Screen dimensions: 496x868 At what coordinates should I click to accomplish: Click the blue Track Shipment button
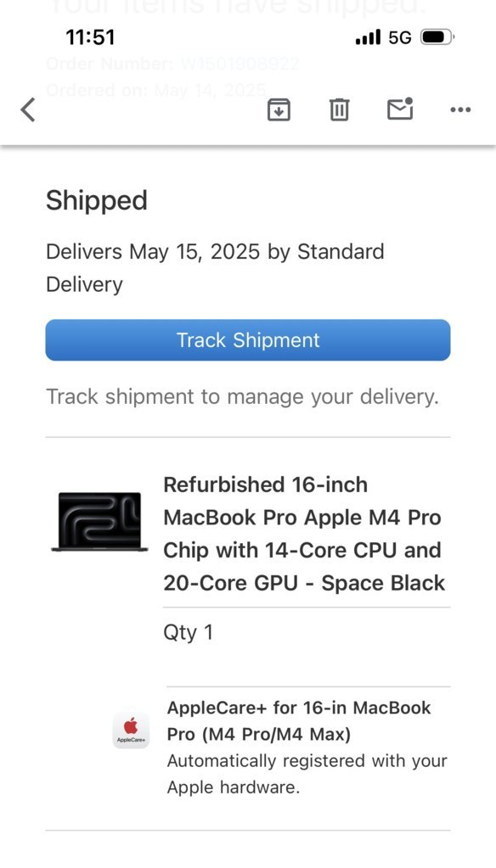pyautogui.click(x=248, y=340)
